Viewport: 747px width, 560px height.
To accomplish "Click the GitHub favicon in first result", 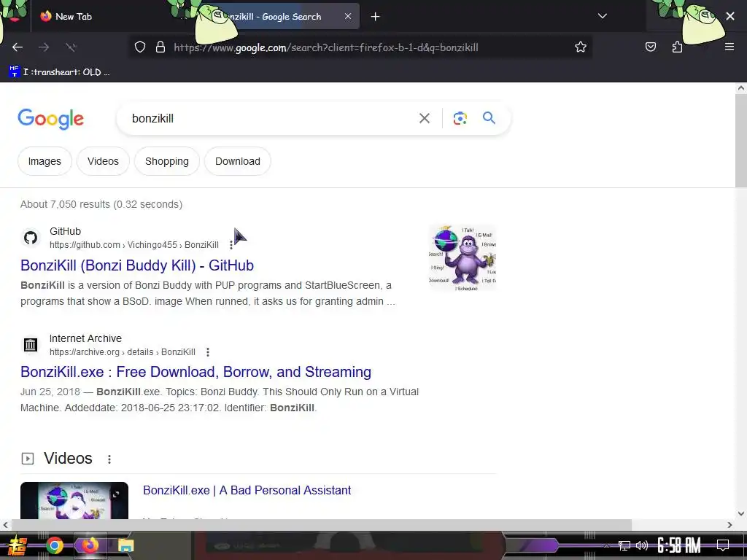I will 31,238.
